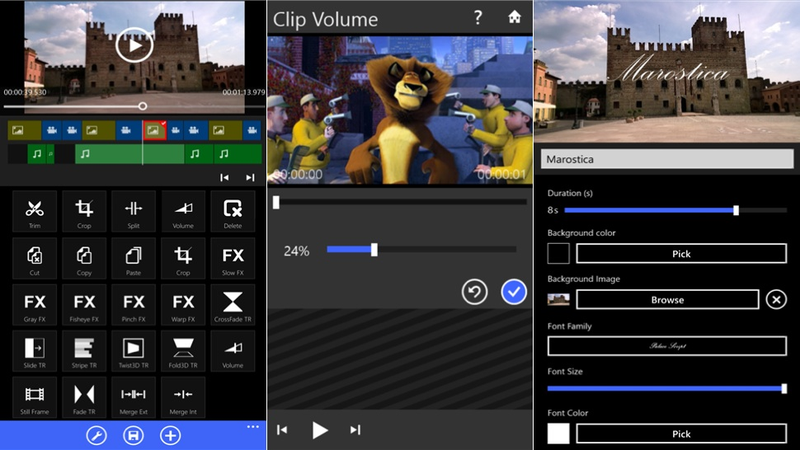The width and height of the screenshot is (800, 450).
Task: Skip to start in Clip Volume
Action: point(282,430)
